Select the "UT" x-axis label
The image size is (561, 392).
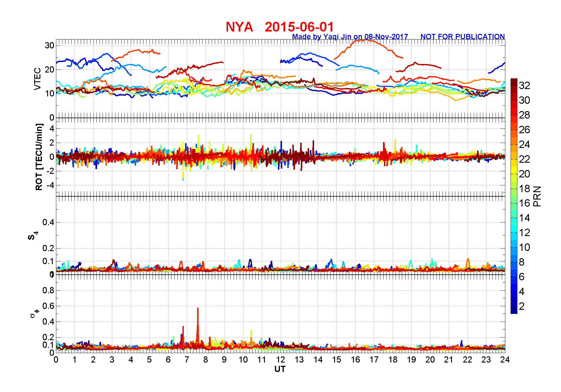point(280,369)
